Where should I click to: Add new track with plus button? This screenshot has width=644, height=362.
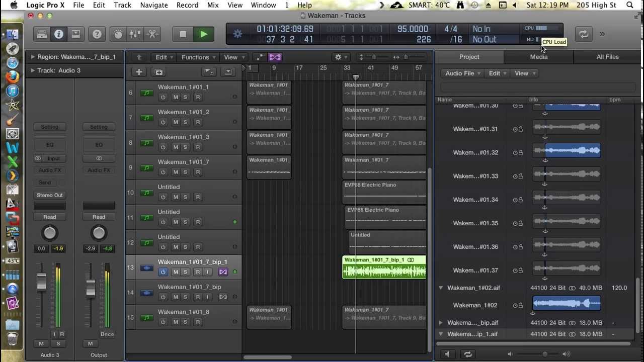tap(139, 72)
